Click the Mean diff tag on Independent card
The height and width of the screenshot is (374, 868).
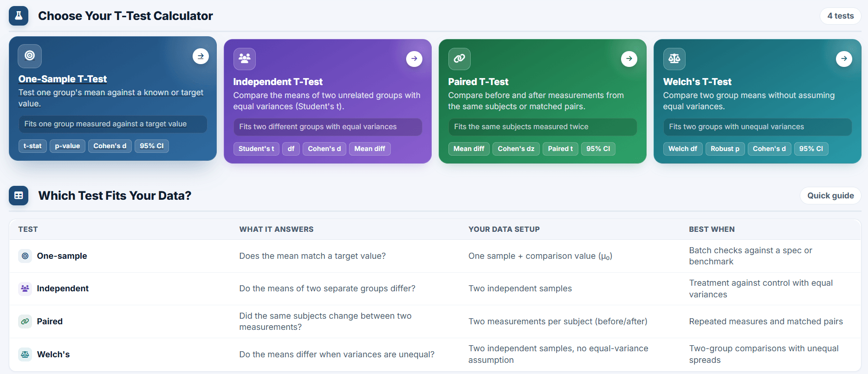[370, 149]
